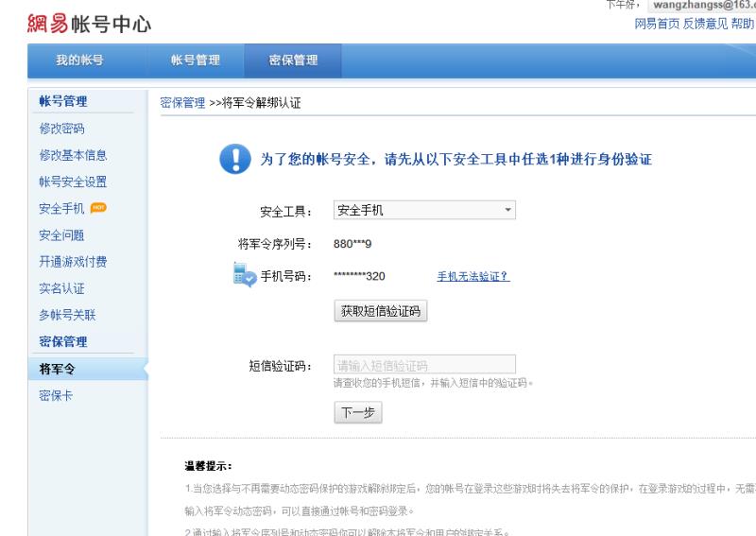Open the 安全工具 dropdown list
The height and width of the screenshot is (536, 756).
point(424,211)
